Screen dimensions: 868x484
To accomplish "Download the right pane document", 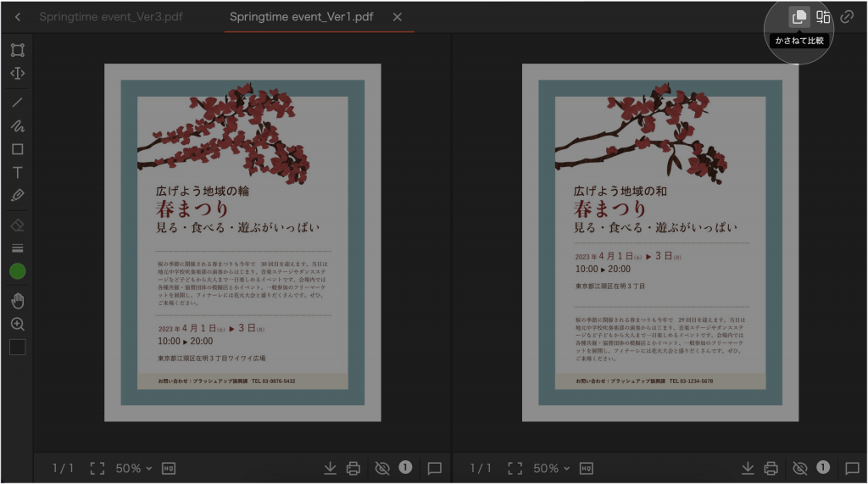I will click(748, 469).
